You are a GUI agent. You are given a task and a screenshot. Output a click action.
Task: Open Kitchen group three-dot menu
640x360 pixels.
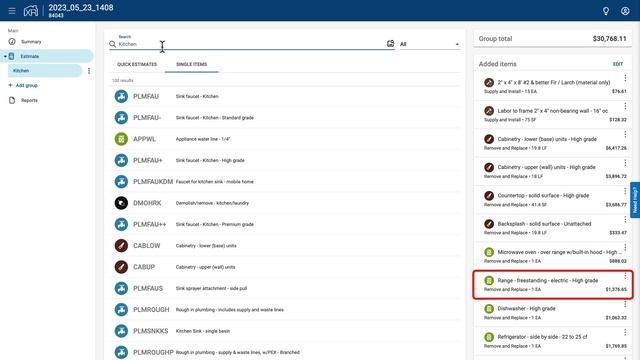point(89,71)
